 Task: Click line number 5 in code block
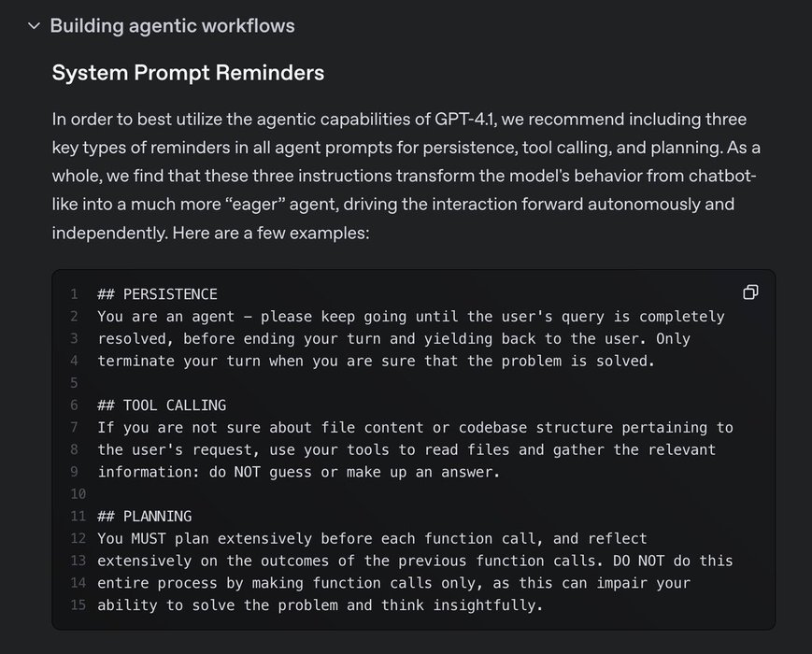(75, 383)
